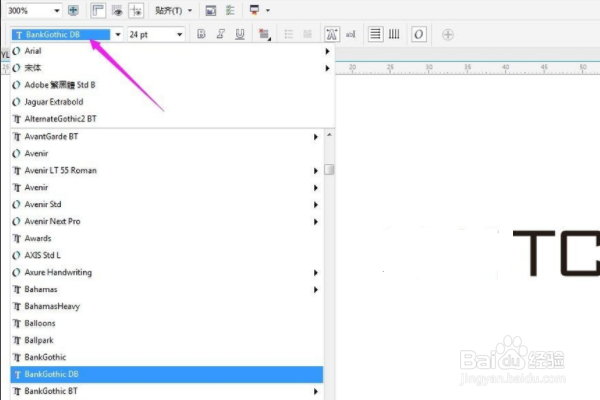The image size is (600, 400).
Task: Set vertical text direction
Action: [394, 34]
